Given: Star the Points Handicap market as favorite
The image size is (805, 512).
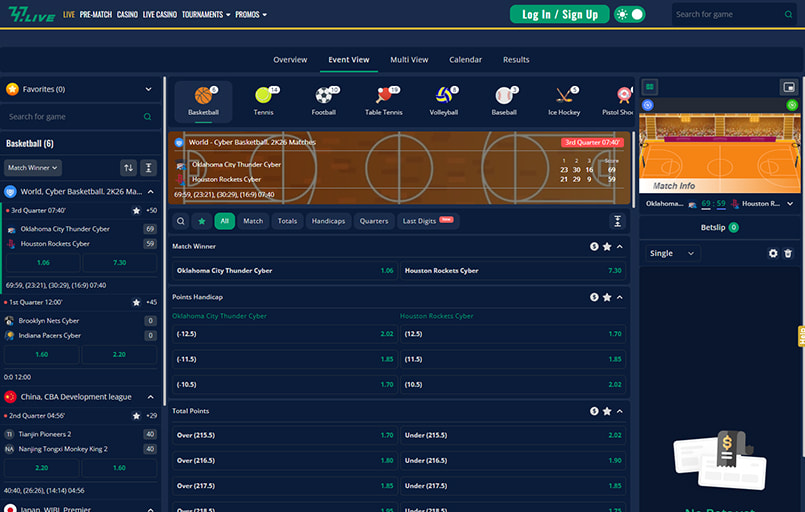Looking at the screenshot, I should click(607, 297).
